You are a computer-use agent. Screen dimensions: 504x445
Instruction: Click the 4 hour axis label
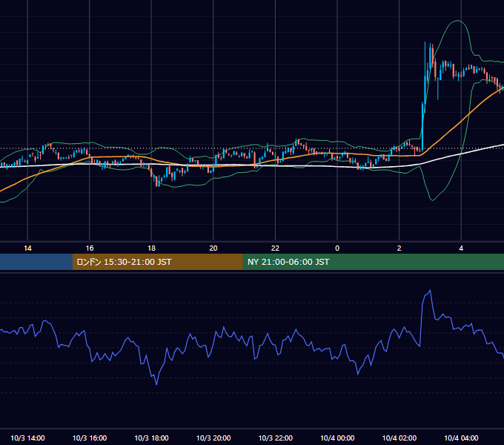click(461, 248)
